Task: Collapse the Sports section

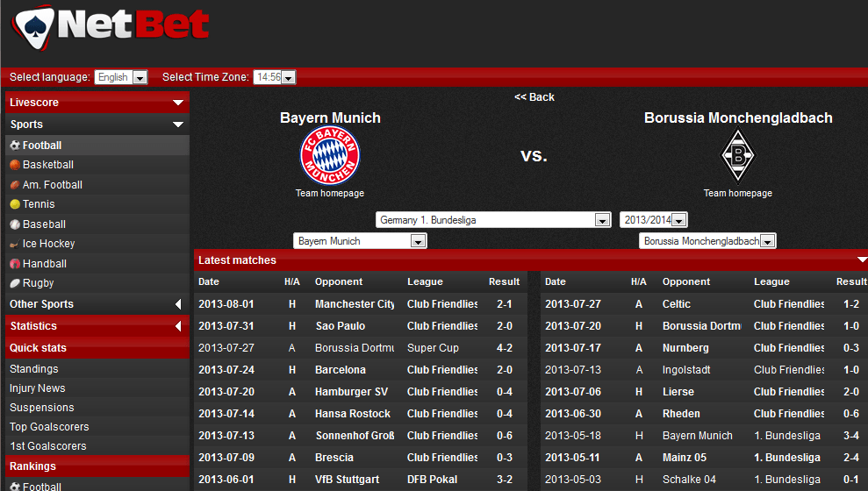Action: pyautogui.click(x=177, y=125)
